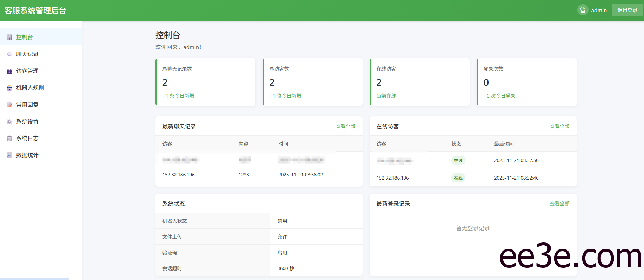
Task: Click the 登录次数 statistics card
Action: tap(526, 82)
